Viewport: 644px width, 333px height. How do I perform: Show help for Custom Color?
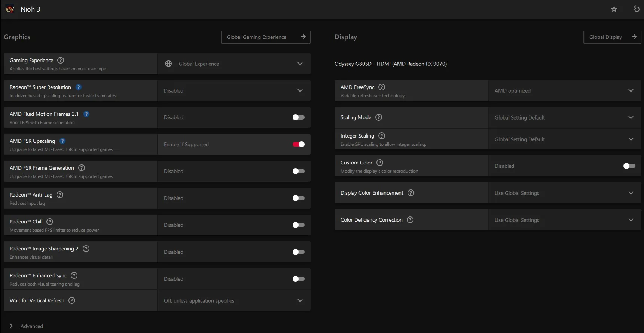point(380,163)
